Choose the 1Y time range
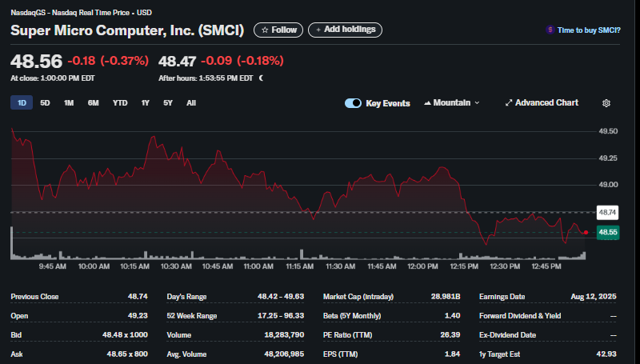 click(146, 103)
